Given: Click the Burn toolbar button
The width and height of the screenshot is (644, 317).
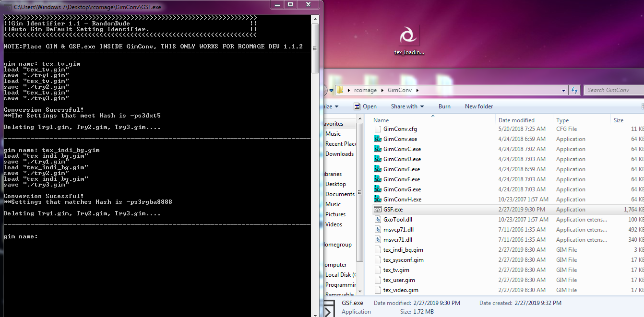Looking at the screenshot, I should (444, 106).
